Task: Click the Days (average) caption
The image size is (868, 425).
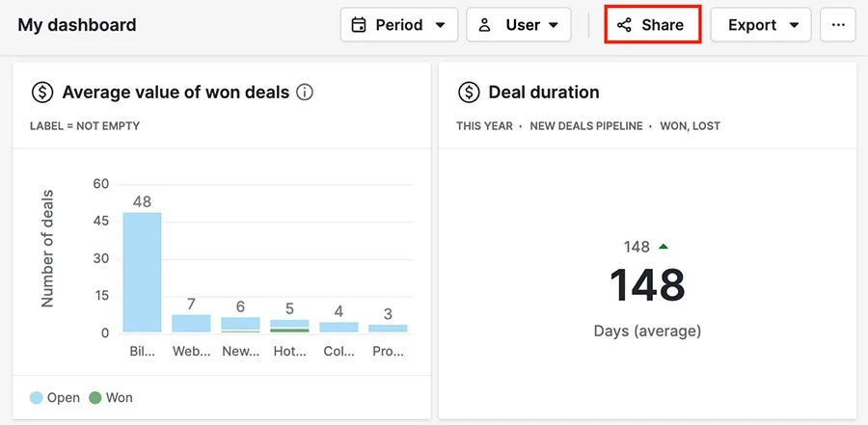Action: click(647, 331)
